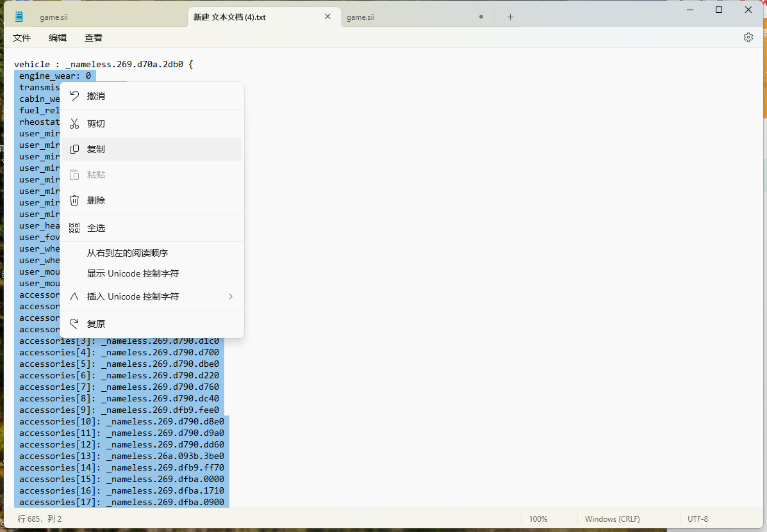Toggle 显示 Unicode 控制字符

coord(152,273)
